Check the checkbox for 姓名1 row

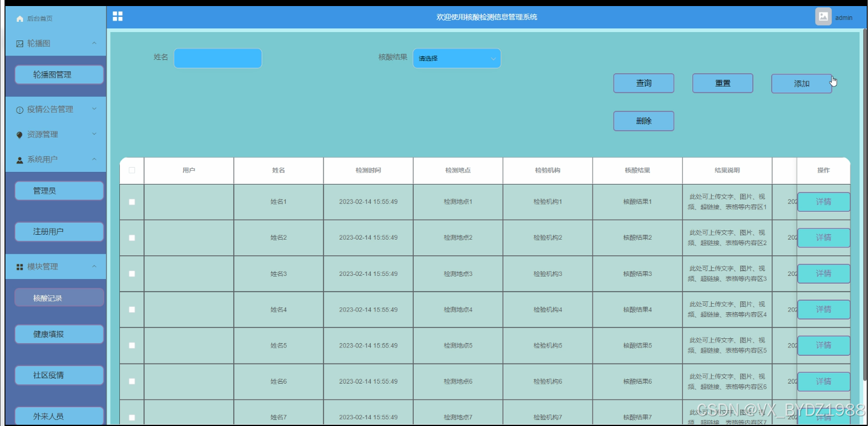pyautogui.click(x=131, y=202)
